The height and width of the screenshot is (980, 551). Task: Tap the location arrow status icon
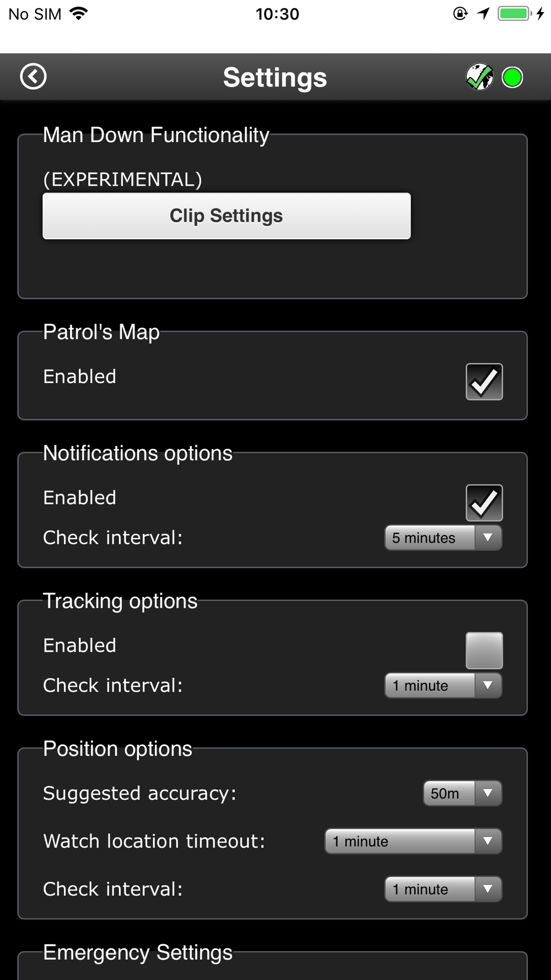(x=483, y=14)
